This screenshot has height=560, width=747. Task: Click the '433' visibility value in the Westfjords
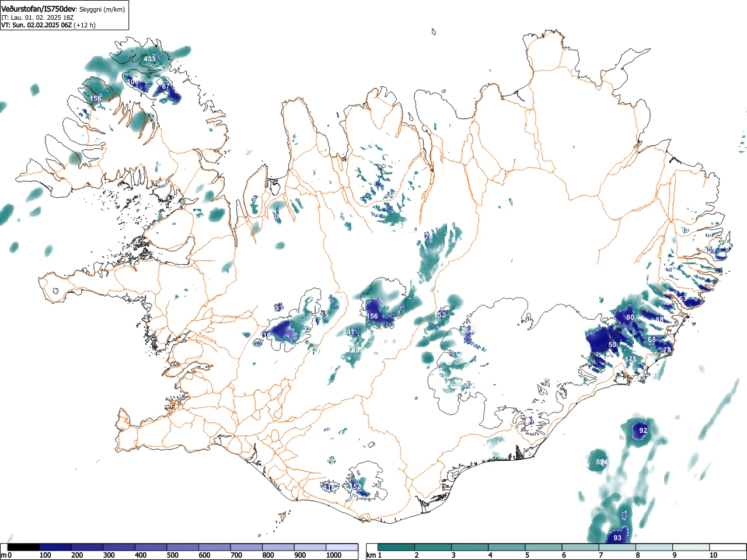pyautogui.click(x=149, y=60)
